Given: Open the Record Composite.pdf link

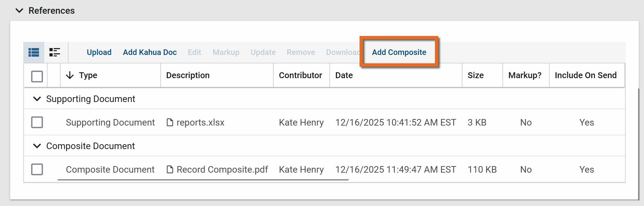Looking at the screenshot, I should 222,170.
